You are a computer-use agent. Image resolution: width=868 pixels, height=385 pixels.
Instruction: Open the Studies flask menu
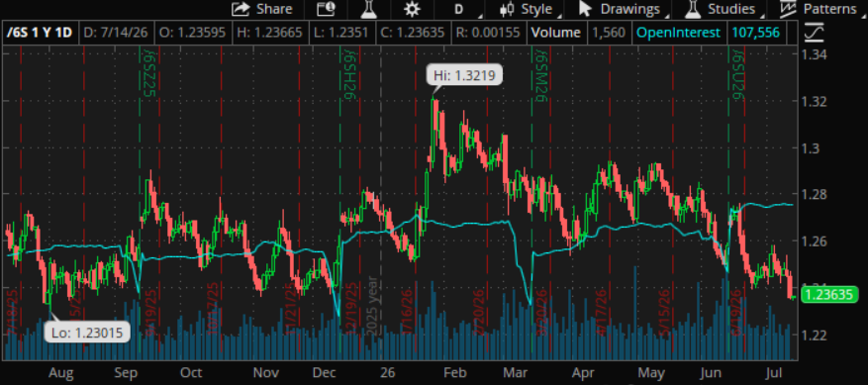(721, 9)
